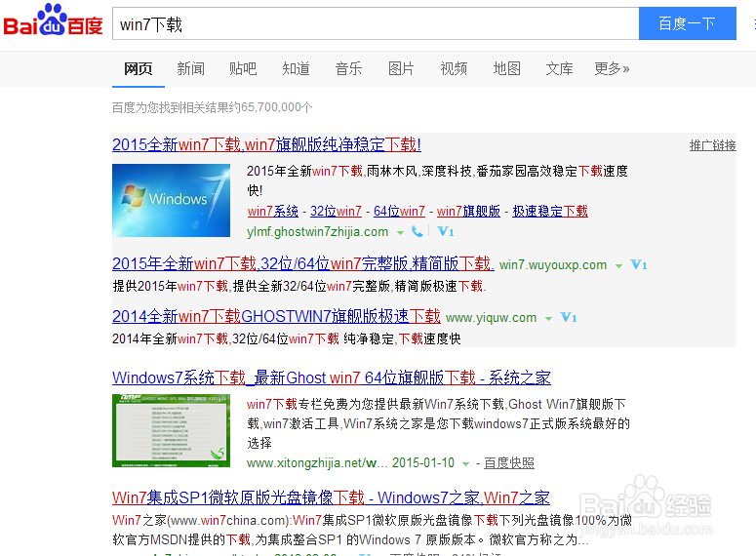This screenshot has height=556, width=756.
Task: Open the green 系统之家 Ghost Win7 thumbnail
Action: click(x=171, y=430)
